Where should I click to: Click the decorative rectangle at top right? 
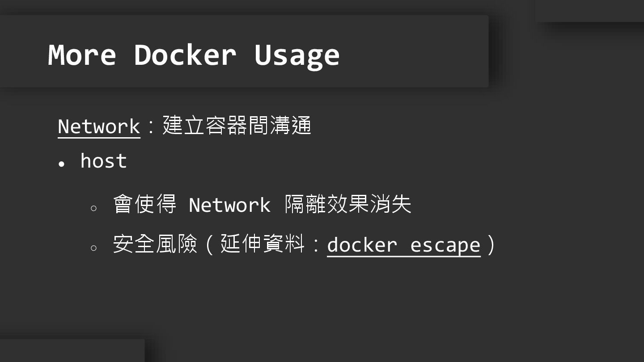(589, 10)
